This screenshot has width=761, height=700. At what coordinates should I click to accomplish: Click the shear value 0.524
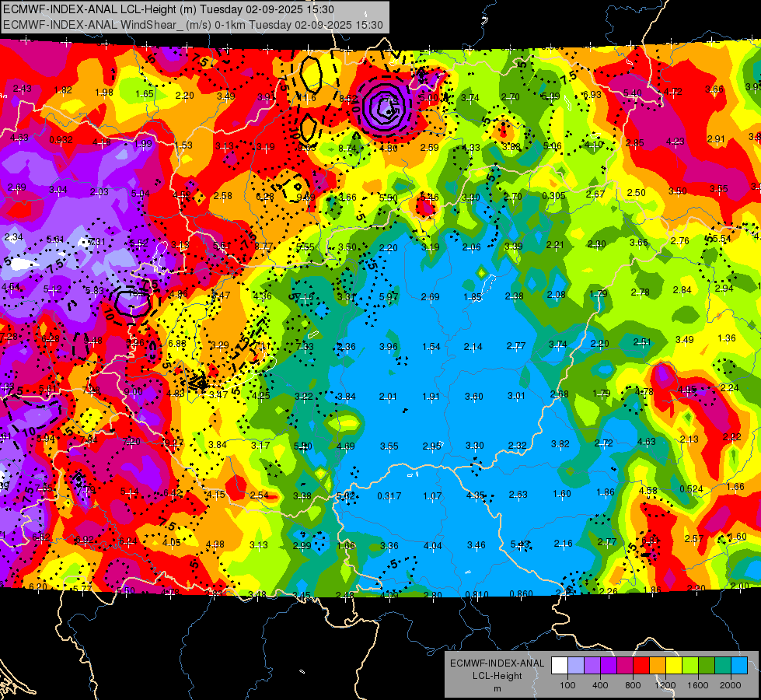[691, 489]
